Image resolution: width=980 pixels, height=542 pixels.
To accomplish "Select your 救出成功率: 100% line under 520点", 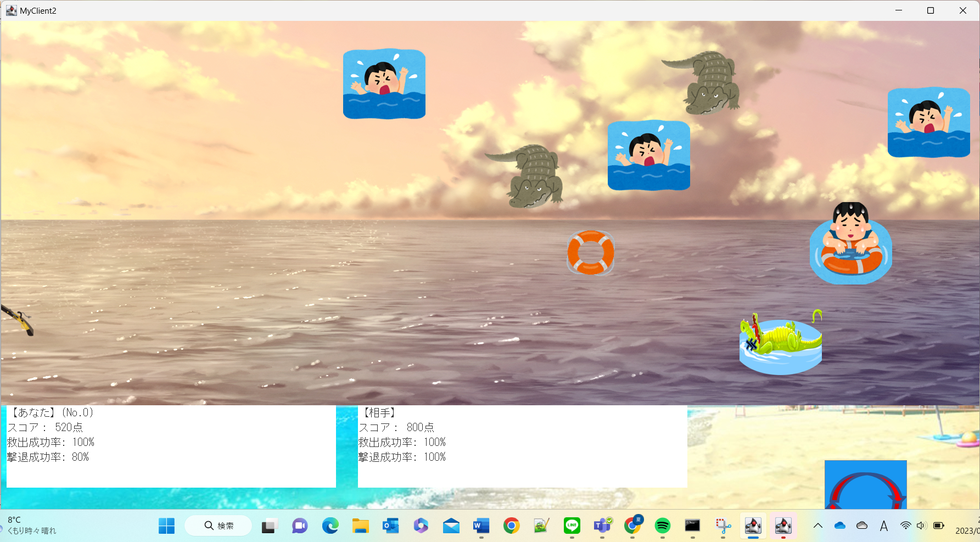I will pyautogui.click(x=51, y=442).
